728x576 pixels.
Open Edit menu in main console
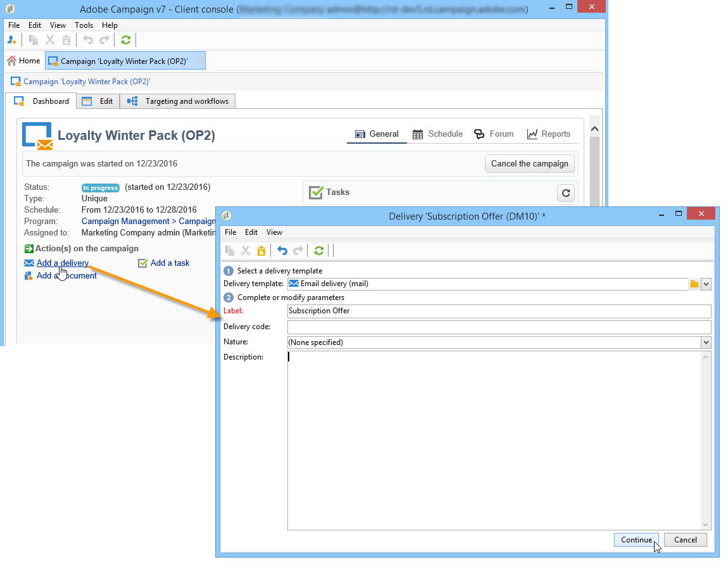(34, 25)
